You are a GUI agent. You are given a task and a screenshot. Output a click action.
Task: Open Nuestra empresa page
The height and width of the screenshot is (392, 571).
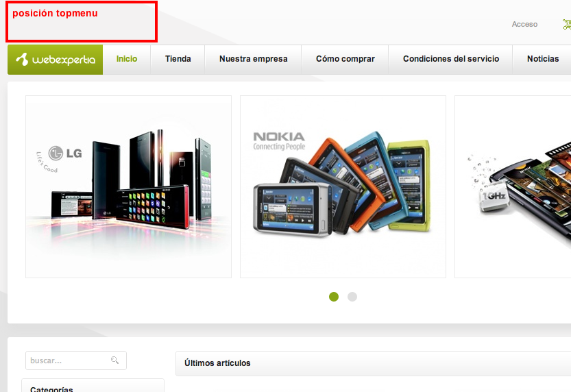[254, 59]
